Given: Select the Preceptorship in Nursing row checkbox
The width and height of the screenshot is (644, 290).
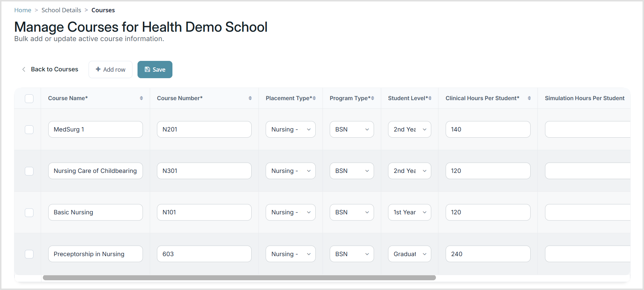Looking at the screenshot, I should click(29, 254).
